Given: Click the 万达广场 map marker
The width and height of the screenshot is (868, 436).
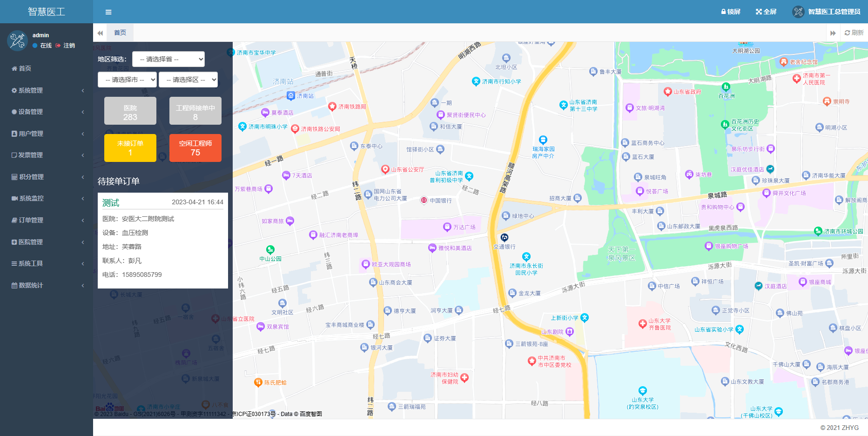Looking at the screenshot, I should tap(447, 227).
